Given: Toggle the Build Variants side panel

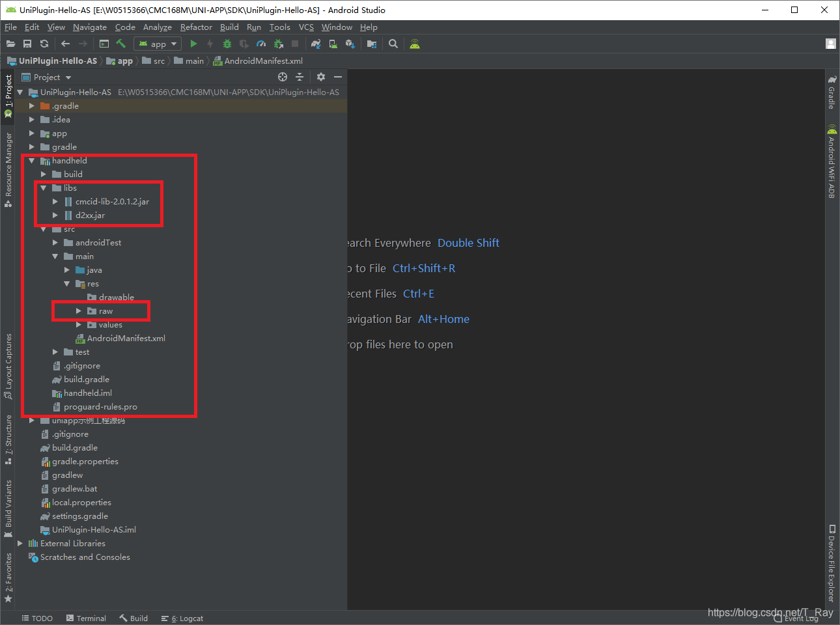Looking at the screenshot, I should point(8,508).
